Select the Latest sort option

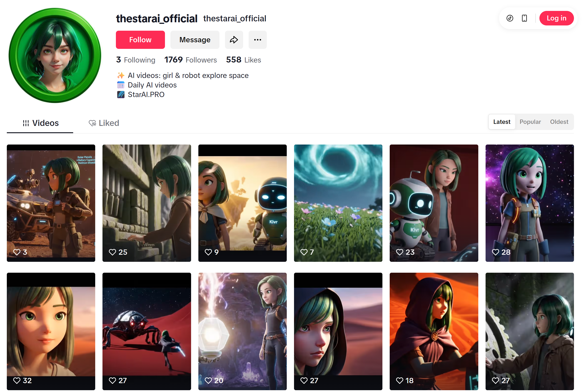tap(501, 122)
